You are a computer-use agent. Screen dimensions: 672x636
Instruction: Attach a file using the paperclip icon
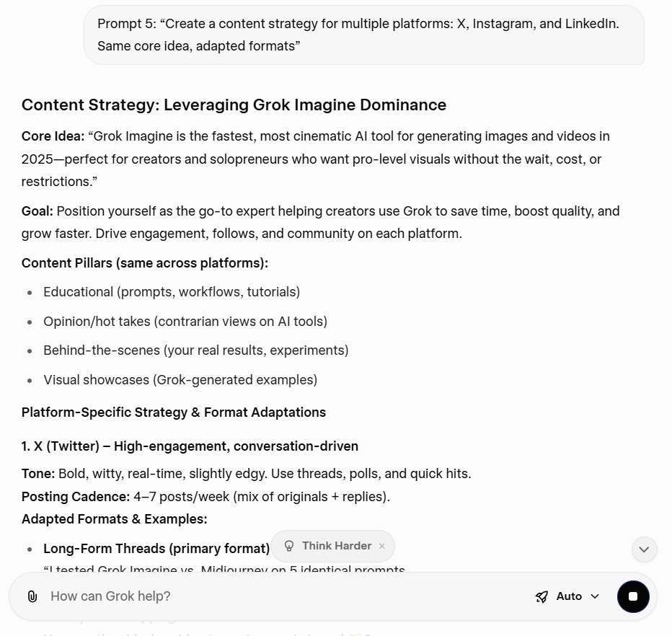coord(32,596)
